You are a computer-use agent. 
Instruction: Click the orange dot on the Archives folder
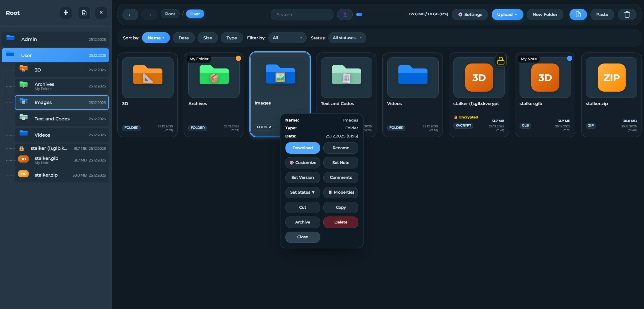[238, 58]
